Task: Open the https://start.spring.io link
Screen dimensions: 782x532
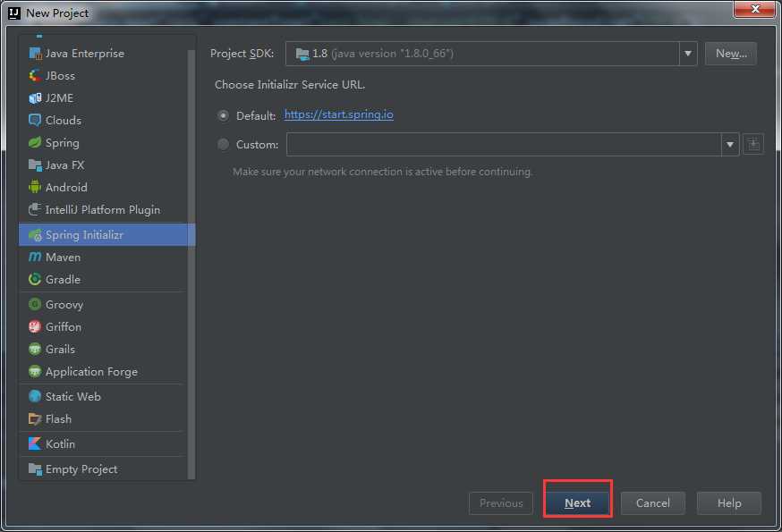Action: point(338,114)
